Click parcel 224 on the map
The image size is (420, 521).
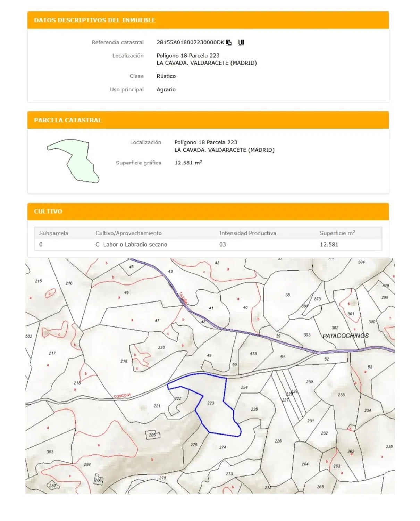click(244, 387)
